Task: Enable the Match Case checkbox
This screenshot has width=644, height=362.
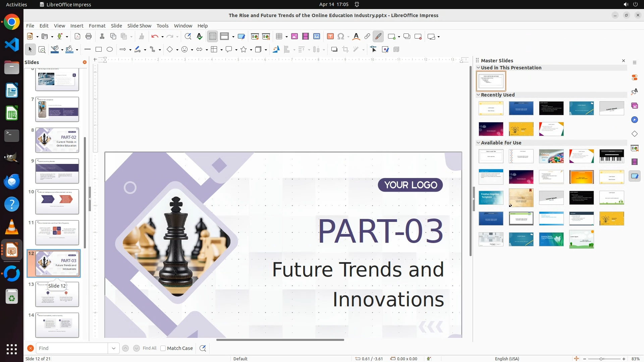Action: [163, 348]
